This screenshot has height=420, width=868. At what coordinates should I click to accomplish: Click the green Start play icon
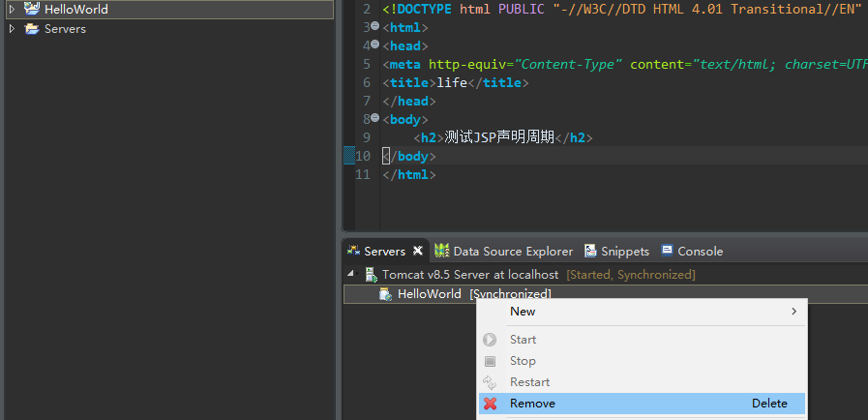490,340
